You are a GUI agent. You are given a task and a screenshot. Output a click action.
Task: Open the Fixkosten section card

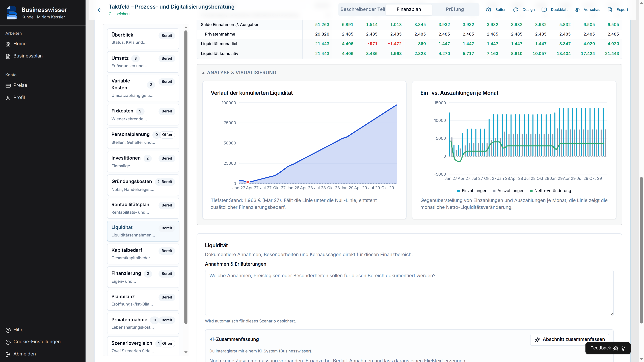click(143, 114)
